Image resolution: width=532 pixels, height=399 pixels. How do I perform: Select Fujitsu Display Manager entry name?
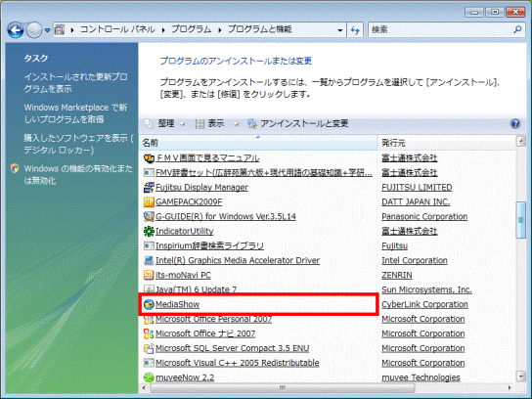(201, 188)
